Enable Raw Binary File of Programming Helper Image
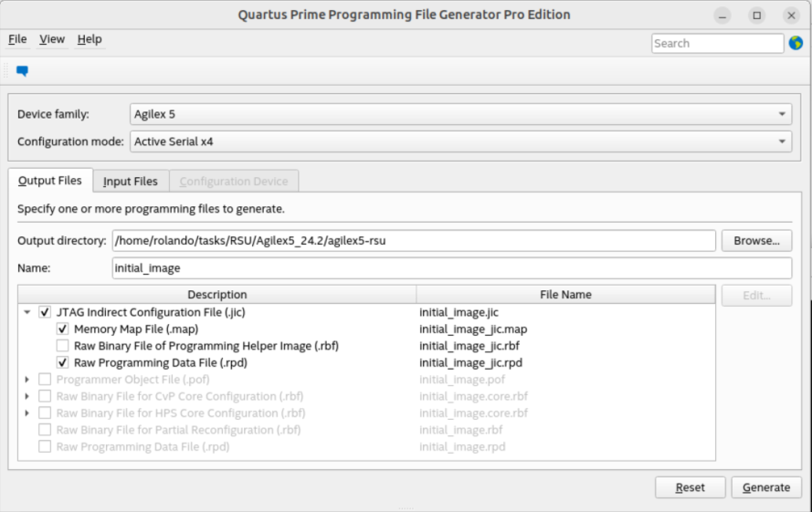This screenshot has height=512, width=812. click(62, 346)
